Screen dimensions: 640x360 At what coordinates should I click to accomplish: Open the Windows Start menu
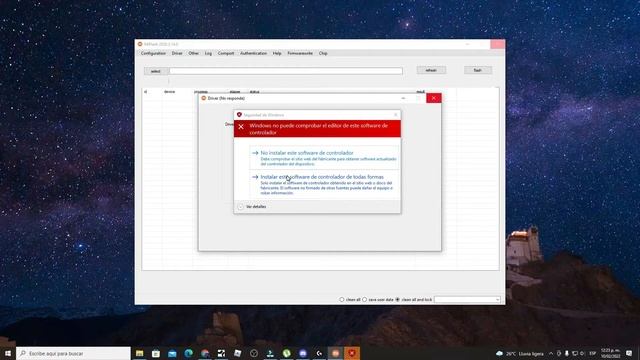click(x=8, y=353)
